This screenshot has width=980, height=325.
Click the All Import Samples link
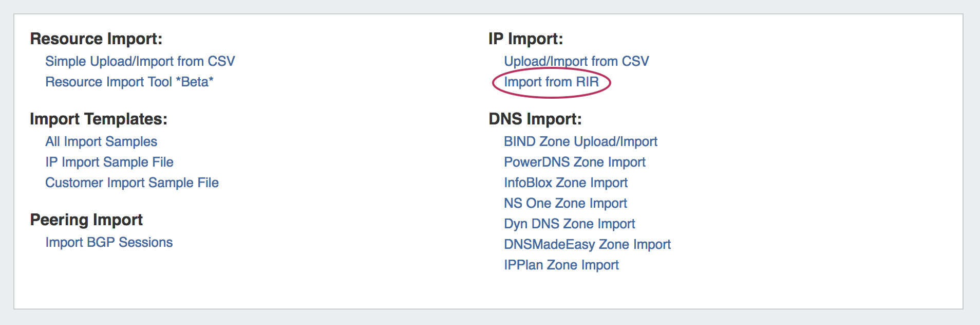point(101,141)
